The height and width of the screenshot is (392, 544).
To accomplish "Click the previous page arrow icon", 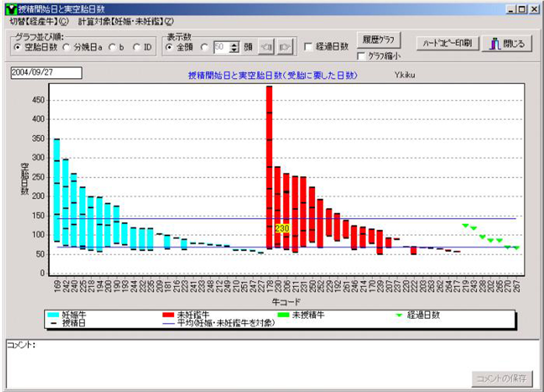I will click(x=266, y=47).
